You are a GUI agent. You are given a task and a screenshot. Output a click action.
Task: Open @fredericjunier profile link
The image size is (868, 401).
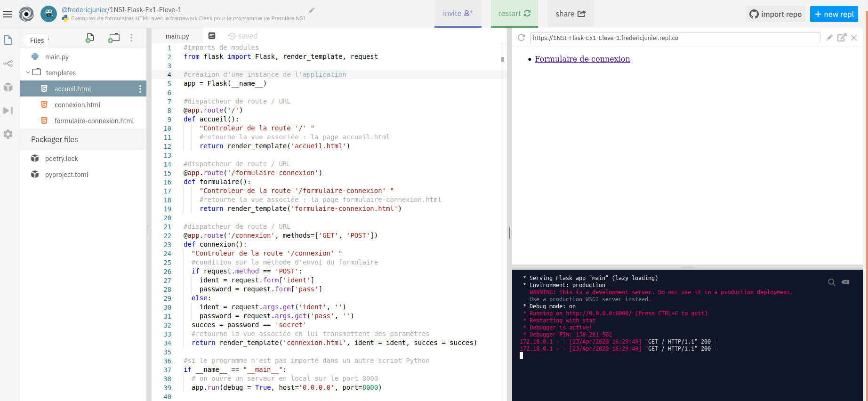85,9
